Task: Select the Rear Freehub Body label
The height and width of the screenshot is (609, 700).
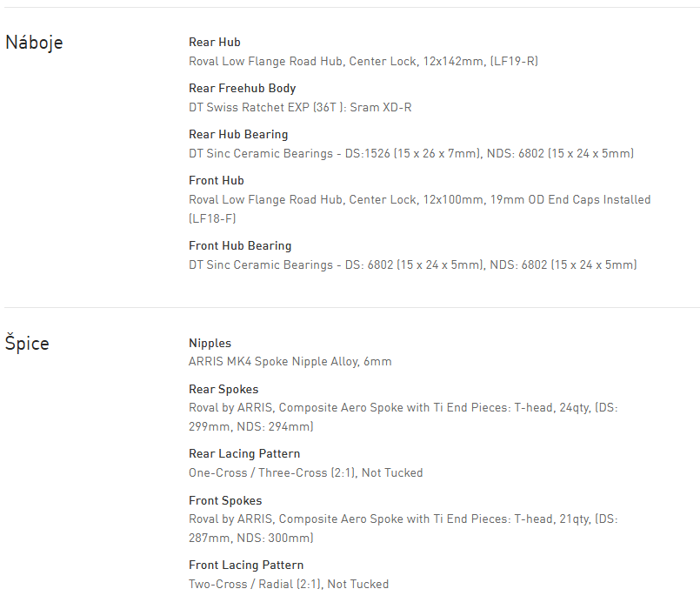Action: (242, 88)
